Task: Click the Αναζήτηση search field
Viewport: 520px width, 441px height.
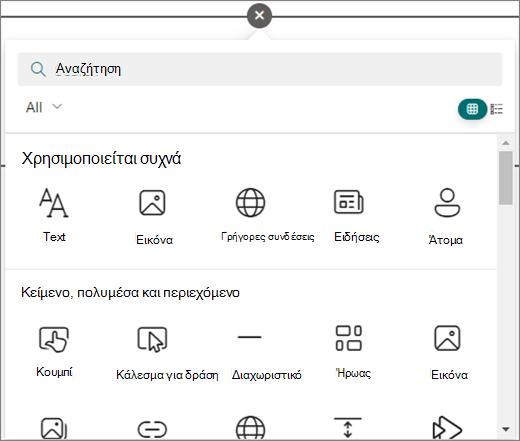Action: pyautogui.click(x=260, y=69)
